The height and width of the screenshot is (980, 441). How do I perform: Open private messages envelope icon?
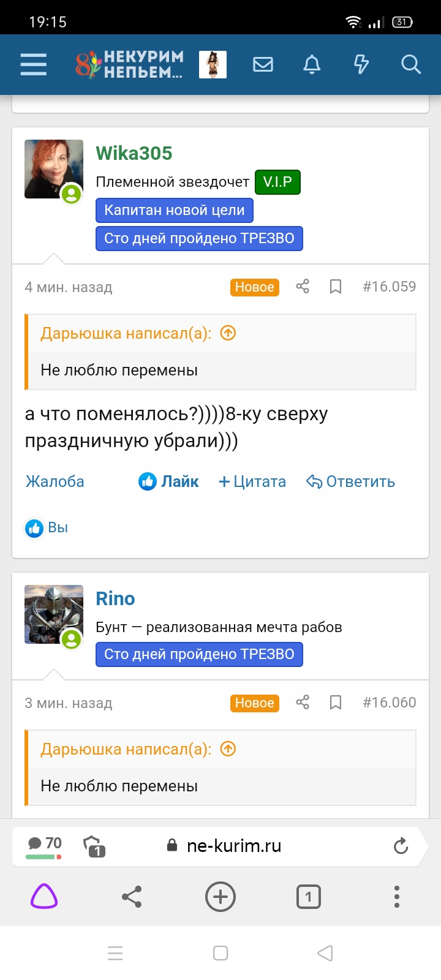pyautogui.click(x=263, y=64)
